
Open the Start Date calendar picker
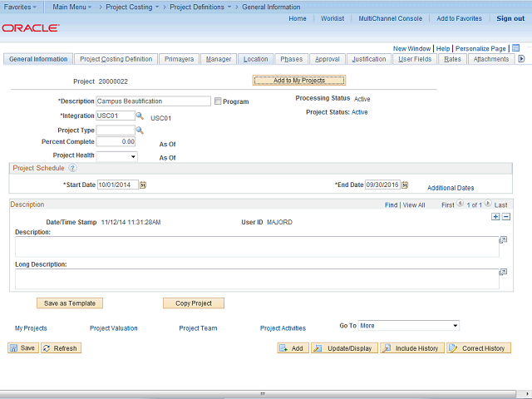click(x=143, y=185)
